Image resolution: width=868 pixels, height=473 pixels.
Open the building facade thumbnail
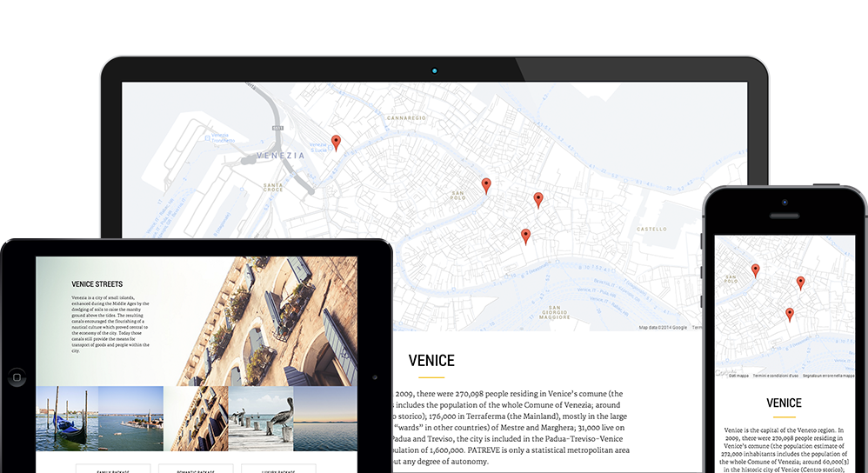click(196, 418)
